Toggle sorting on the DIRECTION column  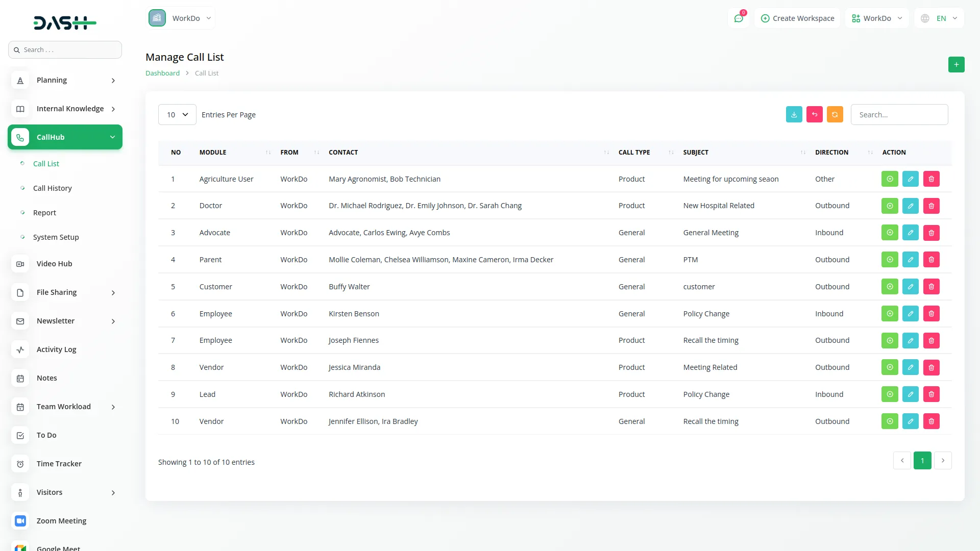click(x=870, y=152)
